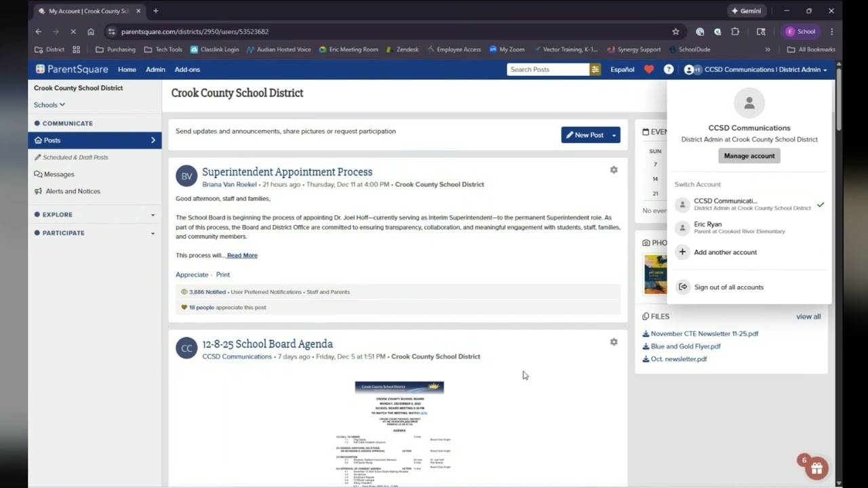868x488 pixels.
Task: Expand the Posts sidebar arrow
Action: (153, 140)
